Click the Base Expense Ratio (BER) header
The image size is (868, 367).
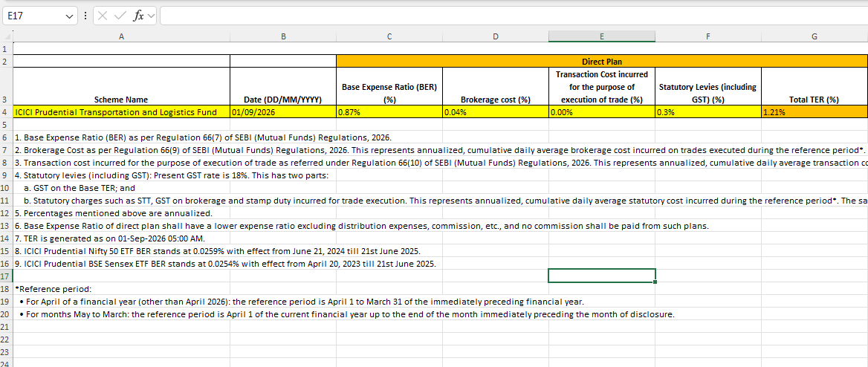pyautogui.click(x=389, y=86)
